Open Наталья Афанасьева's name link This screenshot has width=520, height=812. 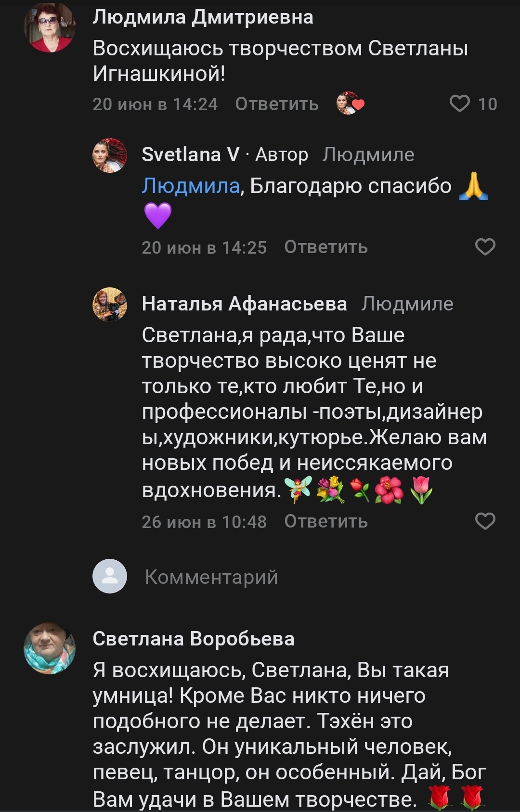pyautogui.click(x=244, y=304)
